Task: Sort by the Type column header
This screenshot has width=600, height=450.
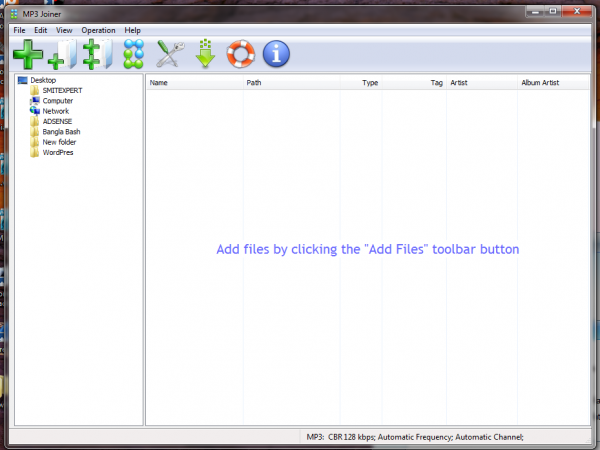Action: 361,83
